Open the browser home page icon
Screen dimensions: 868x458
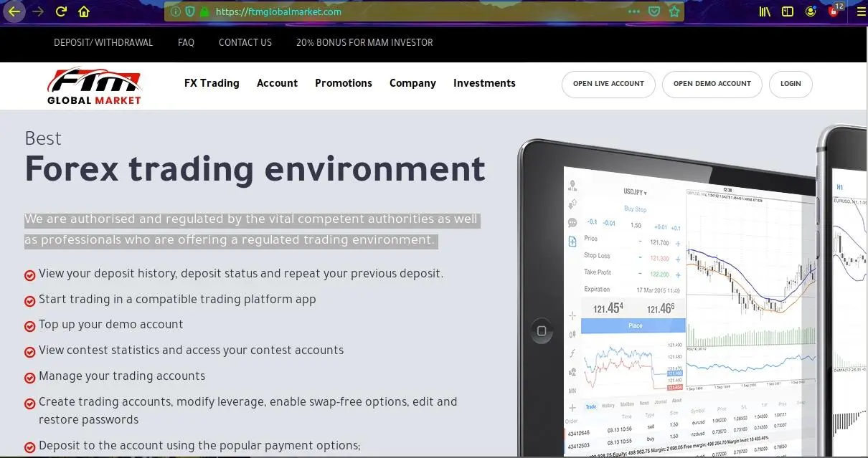(x=84, y=11)
